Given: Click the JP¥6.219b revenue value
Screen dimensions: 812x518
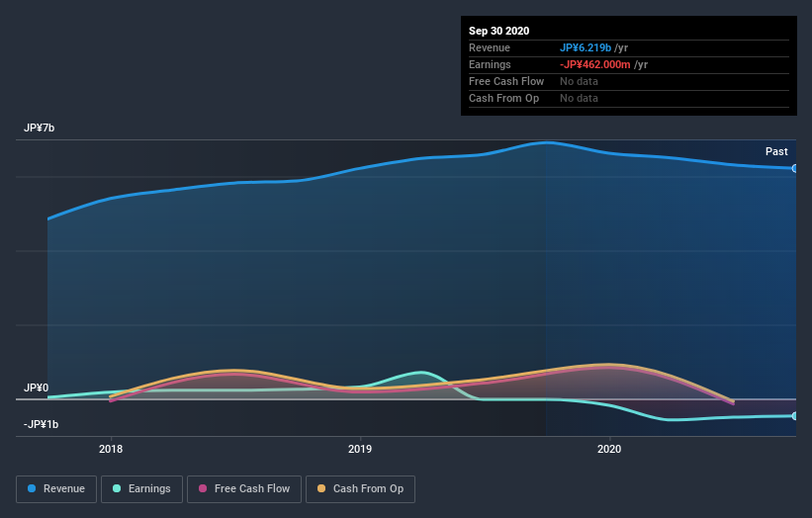Looking at the screenshot, I should click(x=586, y=47).
